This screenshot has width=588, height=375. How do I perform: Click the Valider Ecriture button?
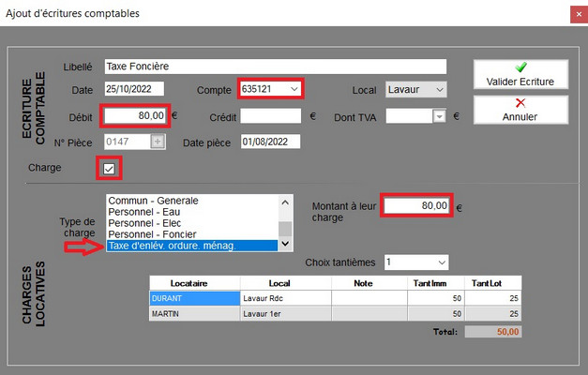point(520,75)
